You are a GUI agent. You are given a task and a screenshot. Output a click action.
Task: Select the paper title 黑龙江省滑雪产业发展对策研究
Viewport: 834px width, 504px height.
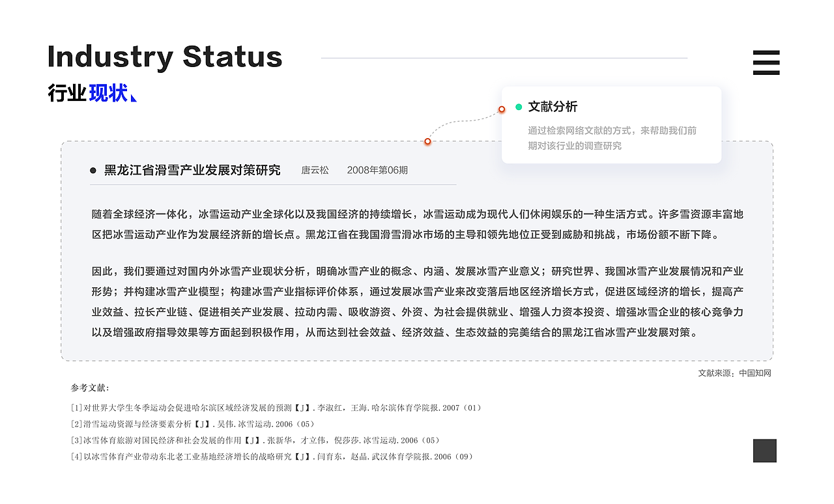click(x=192, y=170)
